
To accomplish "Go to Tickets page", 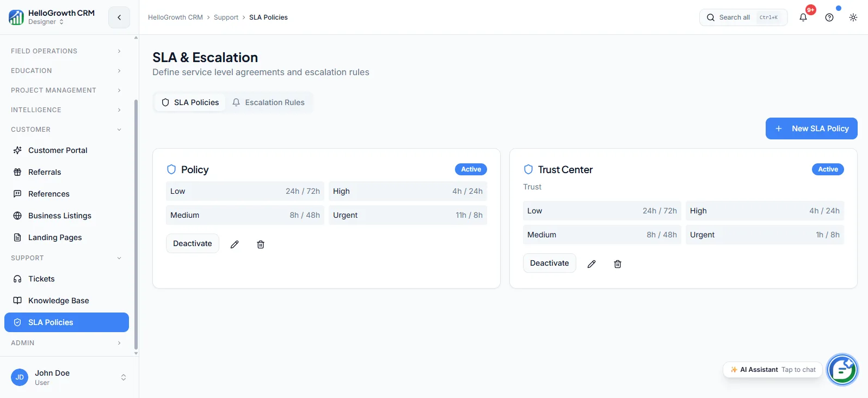I will click(66, 279).
